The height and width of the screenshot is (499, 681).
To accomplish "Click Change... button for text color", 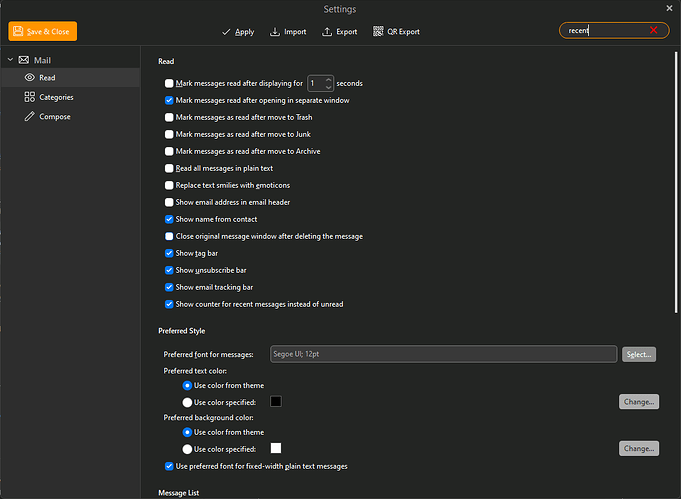I will tap(638, 402).
